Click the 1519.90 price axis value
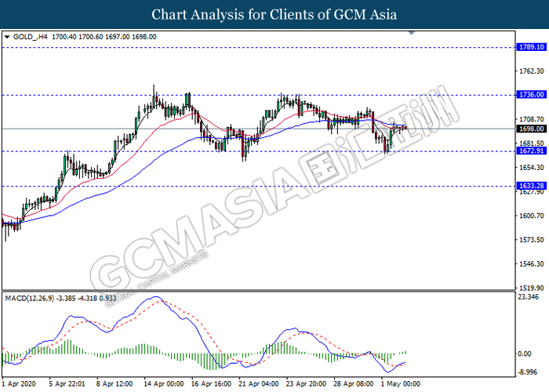This screenshot has height=392, width=549. (x=531, y=288)
